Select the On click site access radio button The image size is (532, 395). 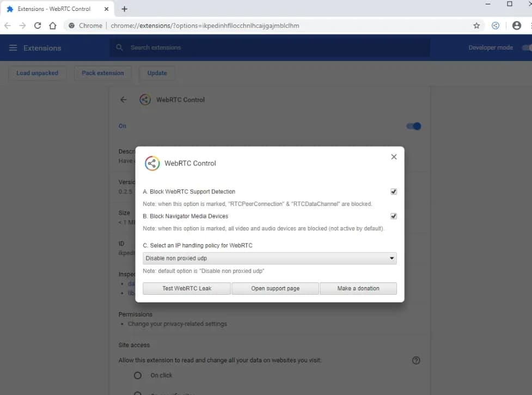[137, 375]
